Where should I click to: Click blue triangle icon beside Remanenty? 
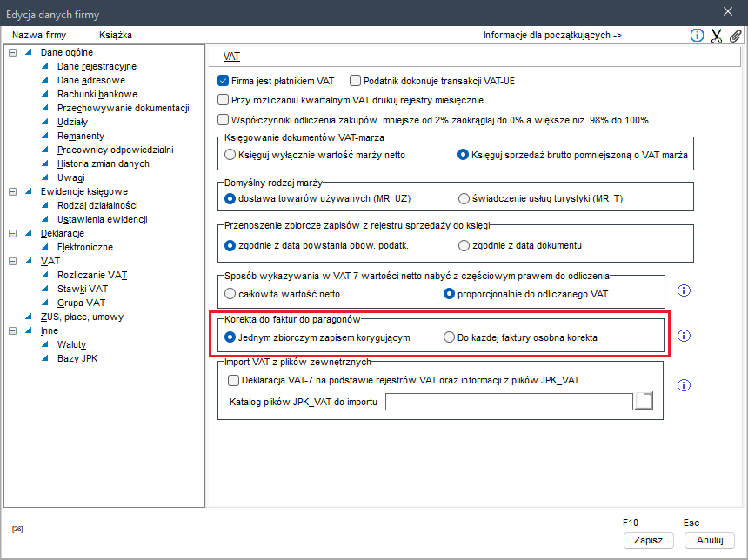click(x=45, y=136)
